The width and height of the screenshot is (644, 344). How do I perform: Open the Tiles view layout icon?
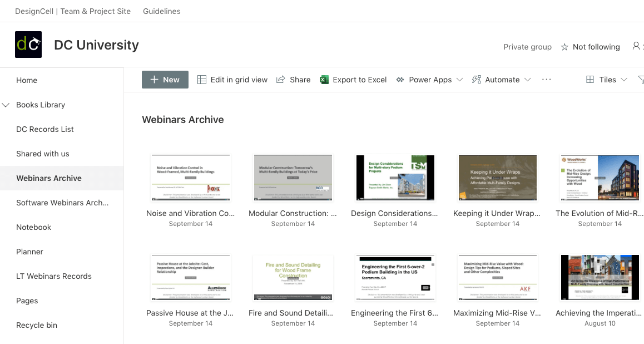click(x=591, y=80)
